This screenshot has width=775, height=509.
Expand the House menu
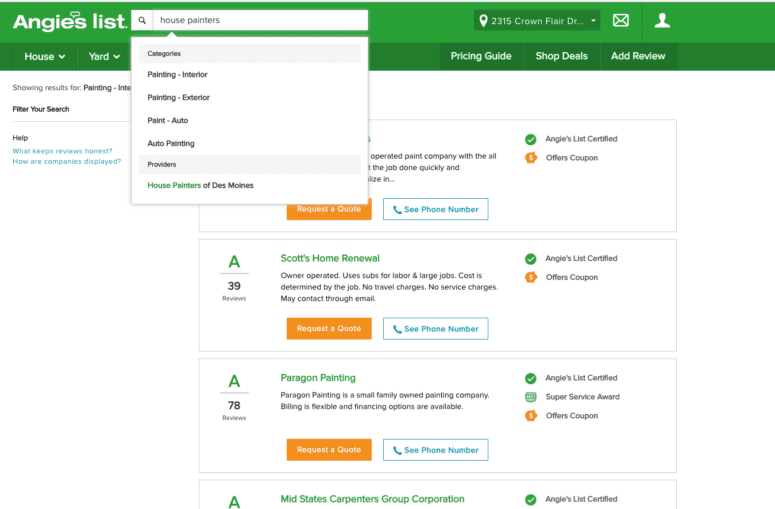coord(44,56)
